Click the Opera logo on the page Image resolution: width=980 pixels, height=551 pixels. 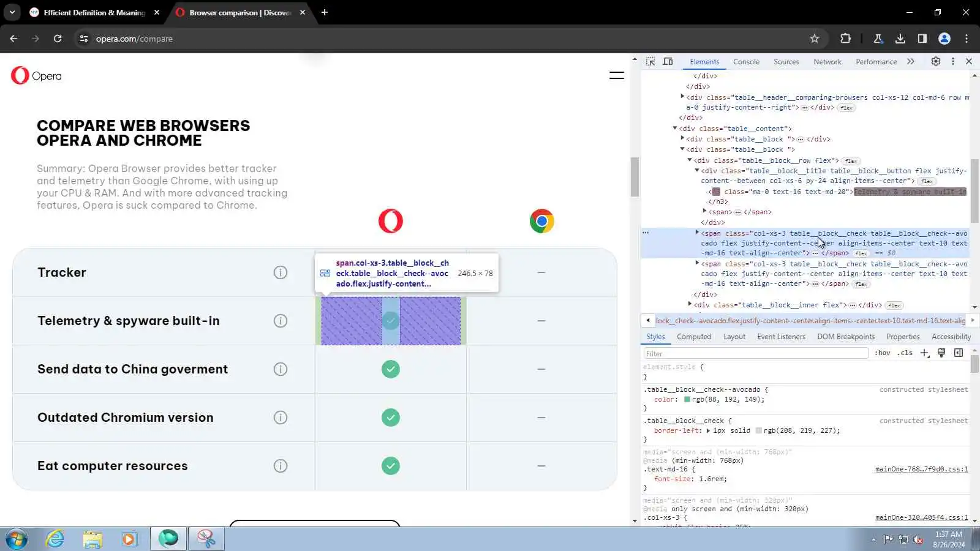[36, 76]
